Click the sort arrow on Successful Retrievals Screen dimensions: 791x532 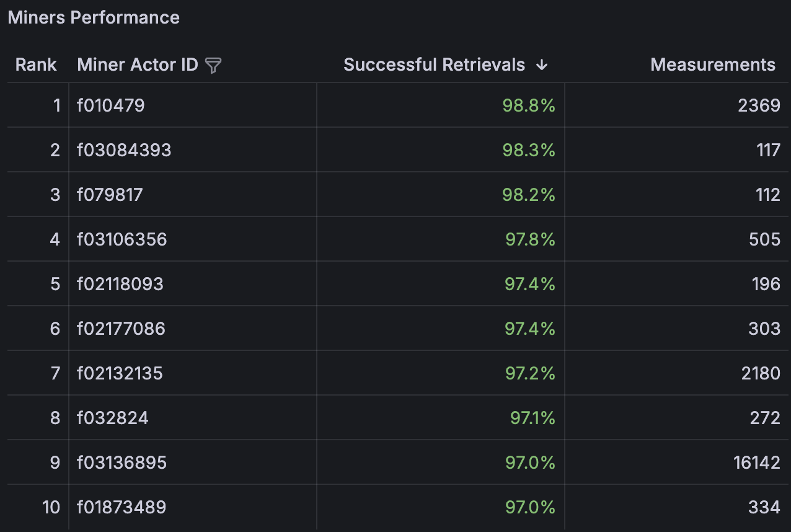(x=542, y=65)
